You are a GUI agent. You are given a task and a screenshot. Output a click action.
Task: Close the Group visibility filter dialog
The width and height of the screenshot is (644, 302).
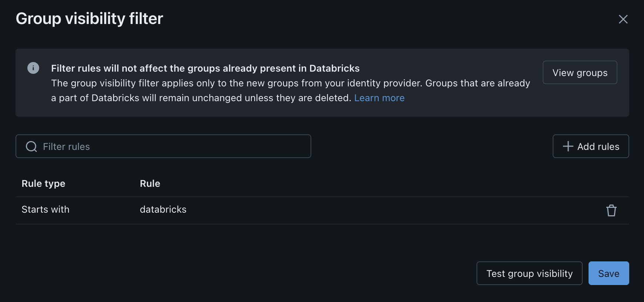pyautogui.click(x=623, y=19)
